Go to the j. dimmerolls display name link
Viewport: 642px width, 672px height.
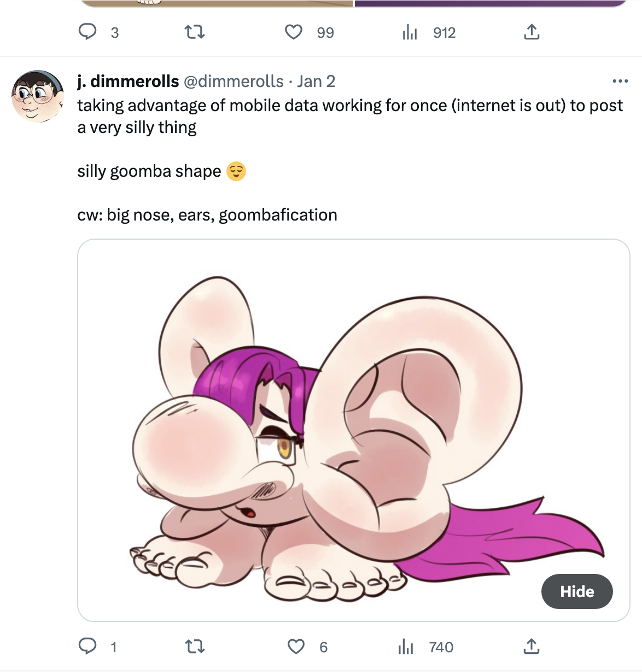point(128,82)
